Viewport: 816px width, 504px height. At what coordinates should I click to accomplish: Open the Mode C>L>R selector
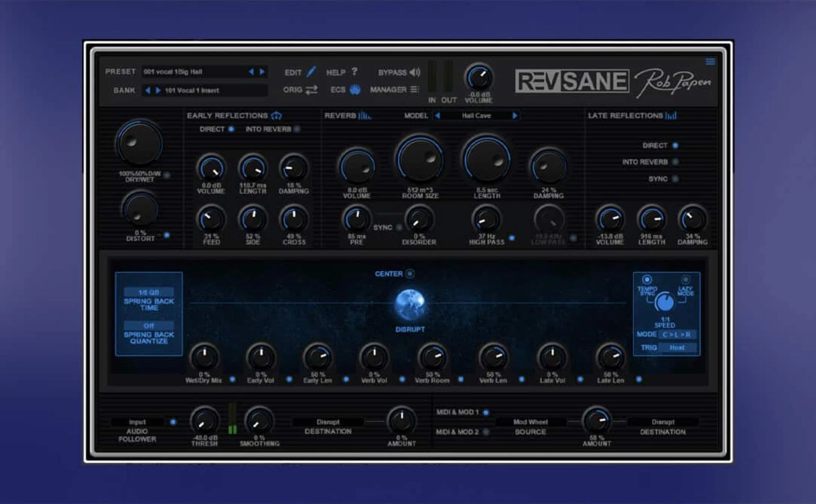[x=677, y=334]
